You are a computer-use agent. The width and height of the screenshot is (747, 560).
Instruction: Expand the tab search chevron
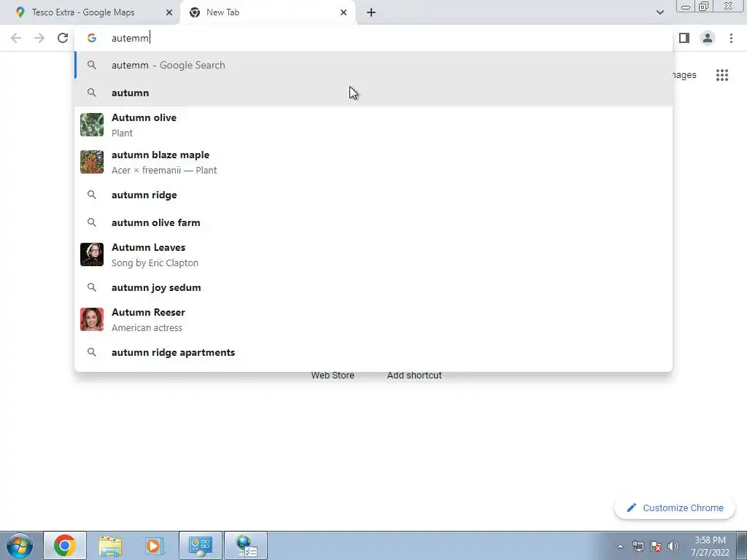coord(659,12)
